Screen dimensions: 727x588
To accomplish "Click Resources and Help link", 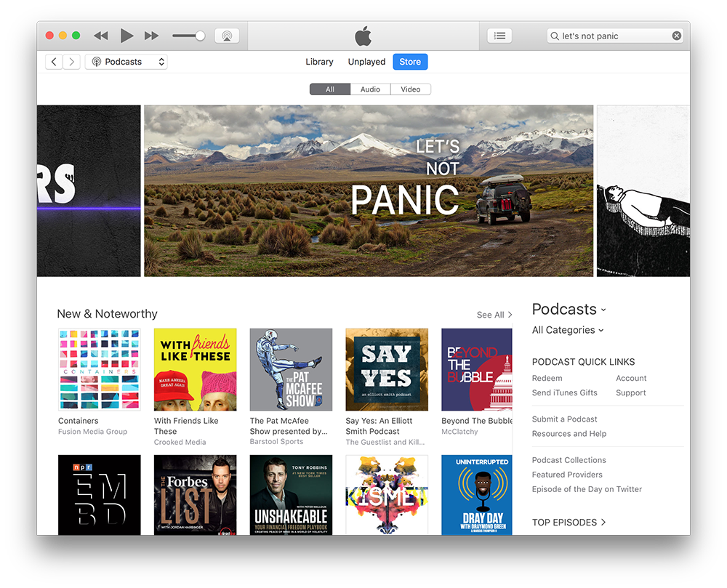I will (x=569, y=434).
